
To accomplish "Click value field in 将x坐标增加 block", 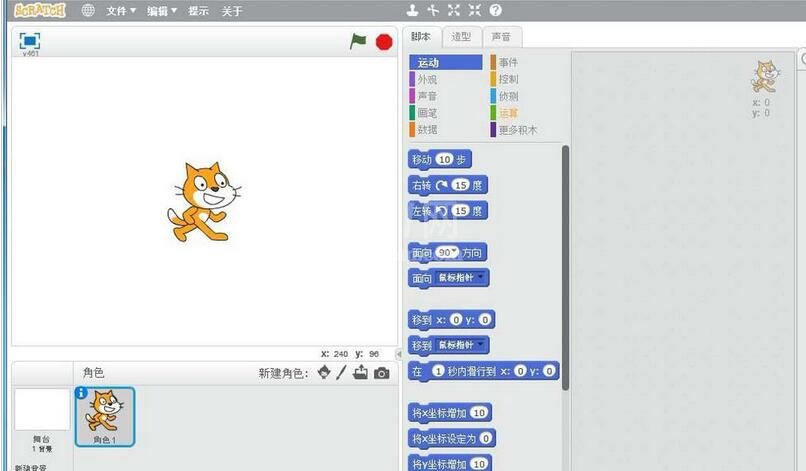I will click(x=479, y=412).
